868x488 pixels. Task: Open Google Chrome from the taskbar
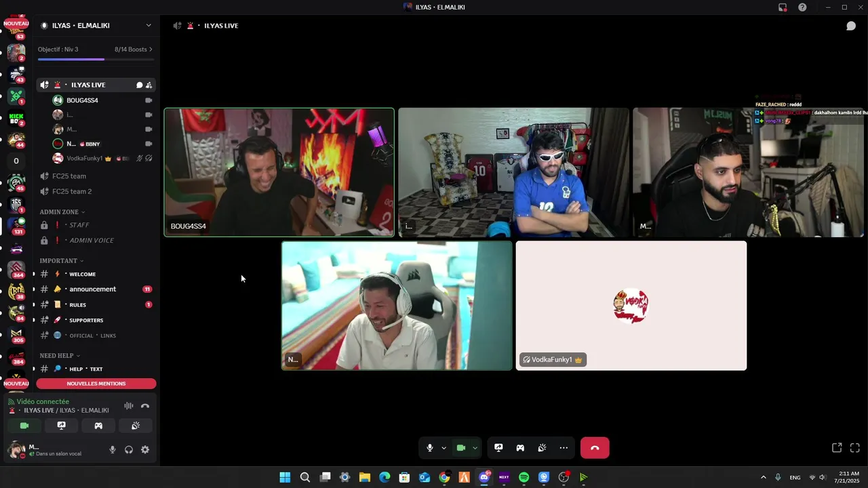click(444, 477)
